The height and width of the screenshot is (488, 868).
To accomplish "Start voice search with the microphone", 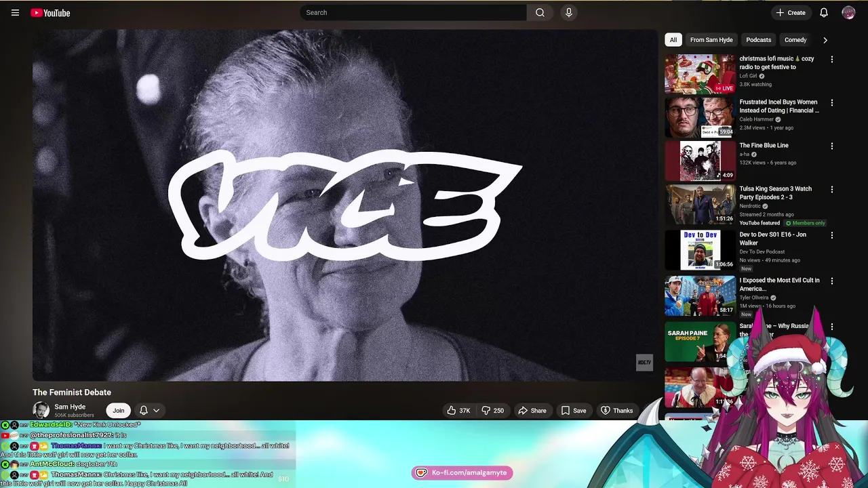I will coord(568,12).
